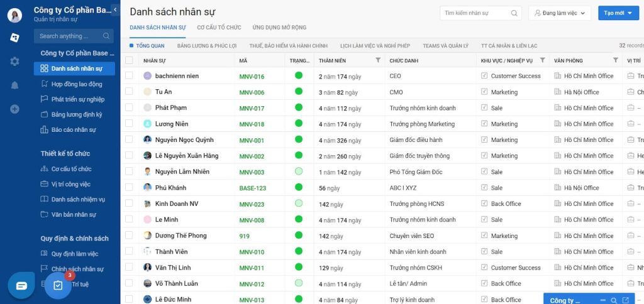Image resolution: width=644 pixels, height=304 pixels.
Task: Tick the checkbox for bachnienn nien
Action: 129,75
